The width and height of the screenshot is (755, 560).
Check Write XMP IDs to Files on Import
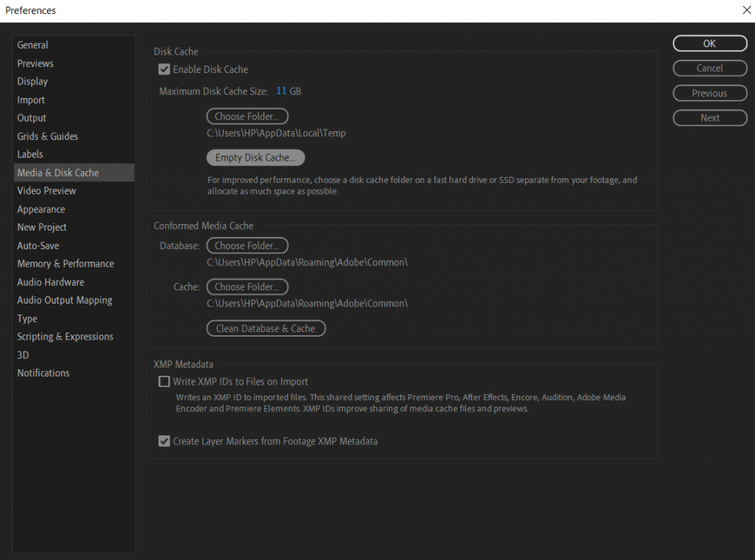pos(164,382)
